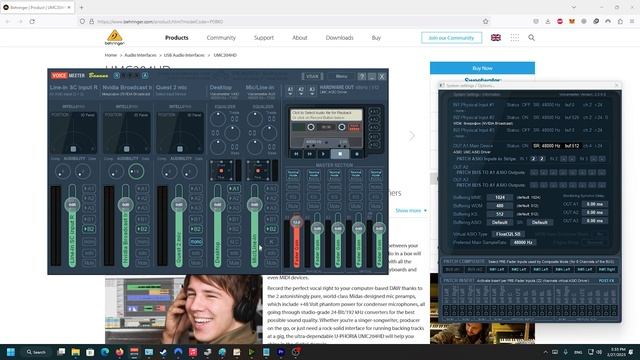Open the Behringer apps grid icon
Screen dimensions: 640x360
point(515,38)
